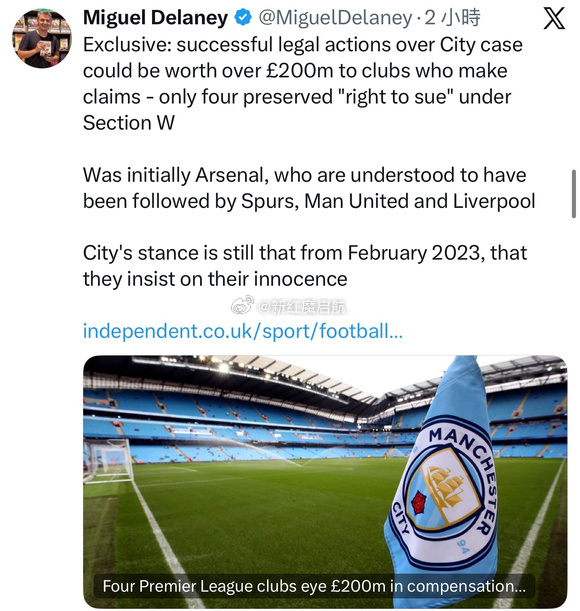
Task: Open the independent.co.uk/sport/football link
Action: (x=242, y=331)
